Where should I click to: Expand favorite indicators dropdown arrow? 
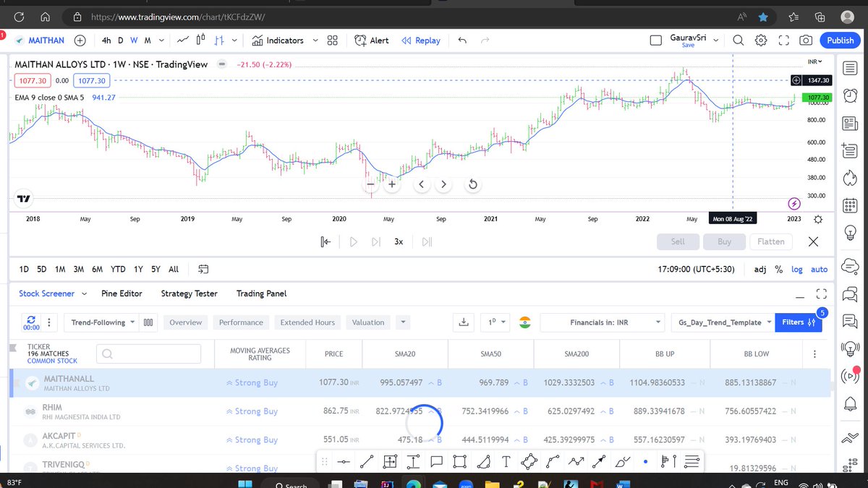click(x=314, y=40)
